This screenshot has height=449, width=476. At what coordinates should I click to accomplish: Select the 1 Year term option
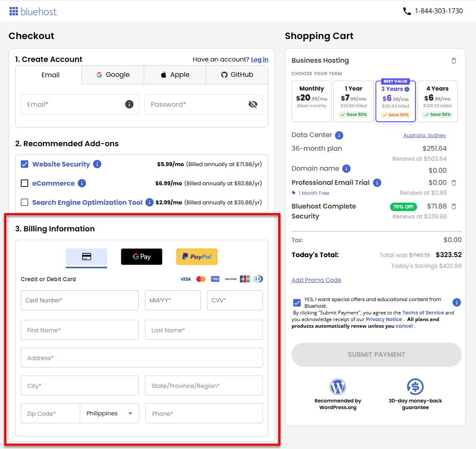click(353, 101)
